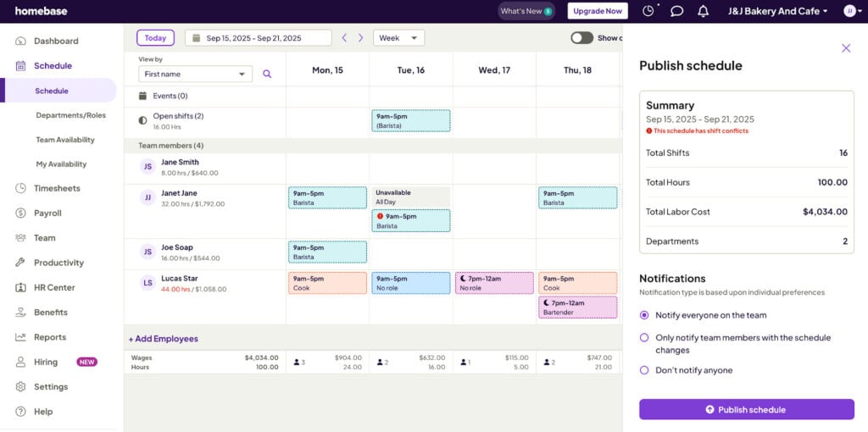Click the Upgrade Now button
The image size is (868, 432).
pyautogui.click(x=598, y=11)
